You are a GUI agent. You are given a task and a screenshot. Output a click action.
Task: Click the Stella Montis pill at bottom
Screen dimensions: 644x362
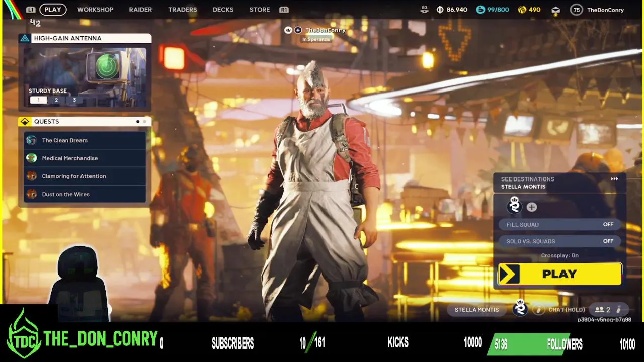[x=476, y=310]
